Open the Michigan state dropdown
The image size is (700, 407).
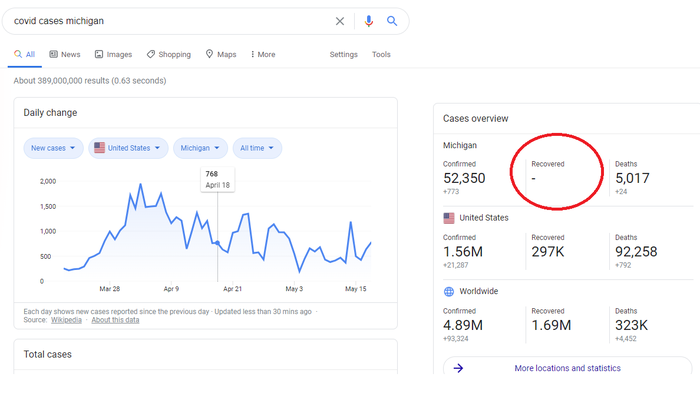click(200, 148)
